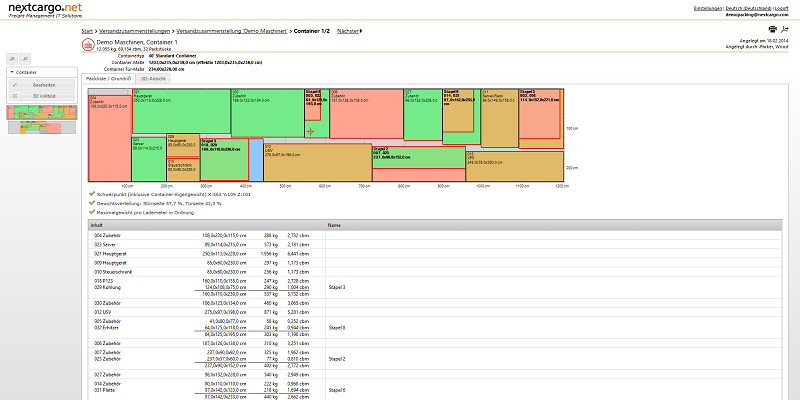Screen dimensions: 800x400
Task: Select second container thumbnail in sidebar
Action: pyautogui.click(x=42, y=128)
